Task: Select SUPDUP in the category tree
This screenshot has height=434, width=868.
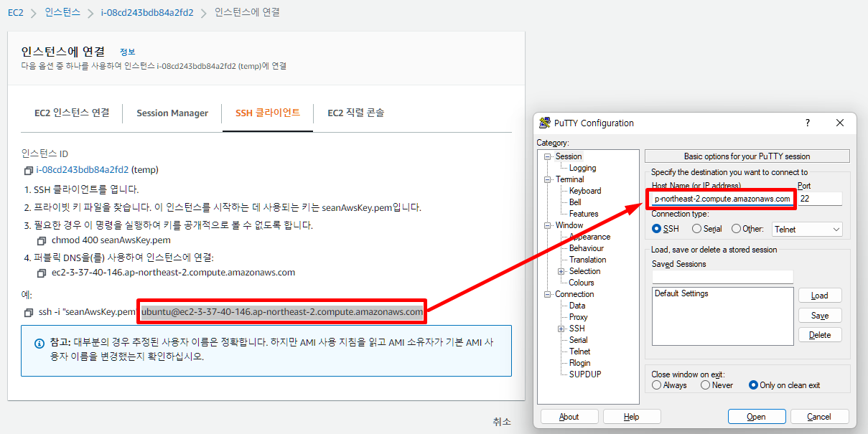Action: point(585,374)
